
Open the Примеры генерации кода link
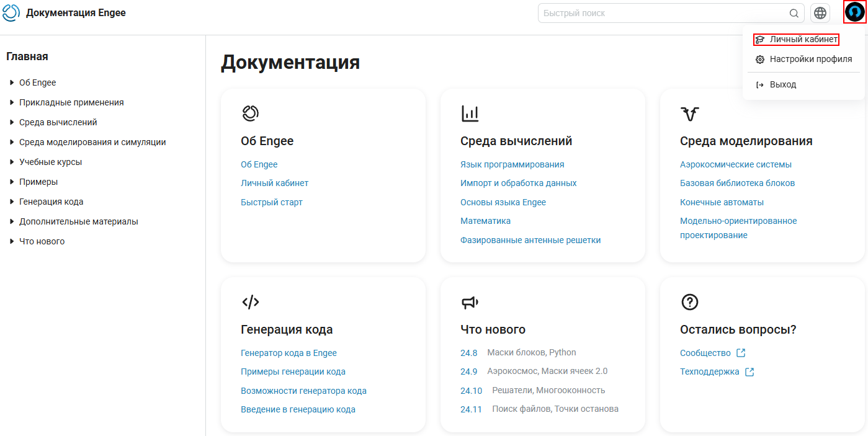pyautogui.click(x=293, y=371)
